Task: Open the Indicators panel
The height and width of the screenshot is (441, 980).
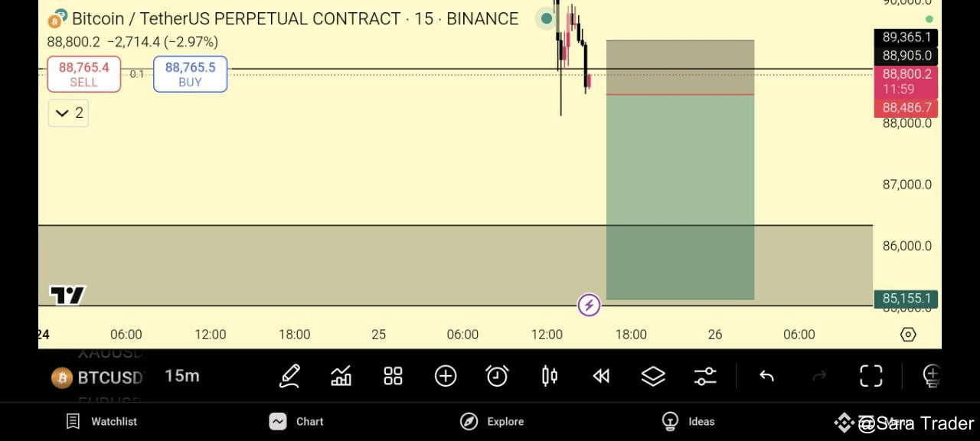Action: click(x=341, y=376)
